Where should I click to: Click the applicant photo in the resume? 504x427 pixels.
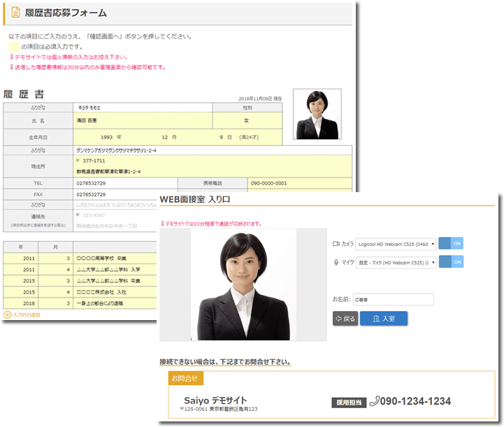pyautogui.click(x=317, y=114)
